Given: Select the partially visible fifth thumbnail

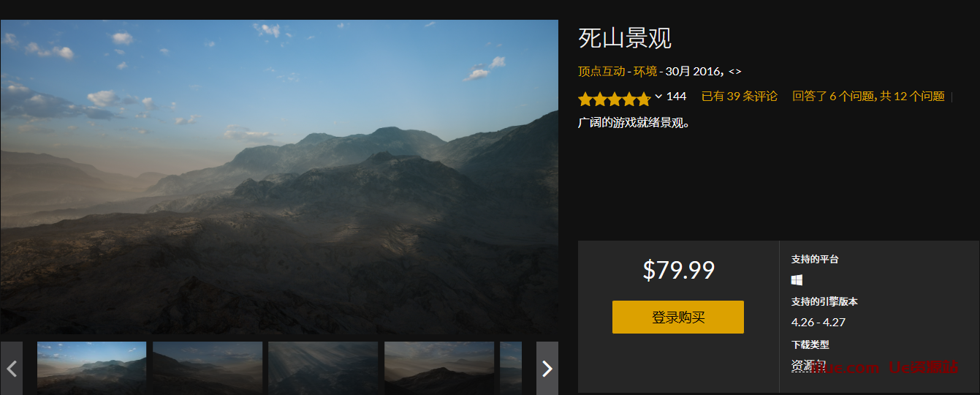Looking at the screenshot, I should coord(511,368).
